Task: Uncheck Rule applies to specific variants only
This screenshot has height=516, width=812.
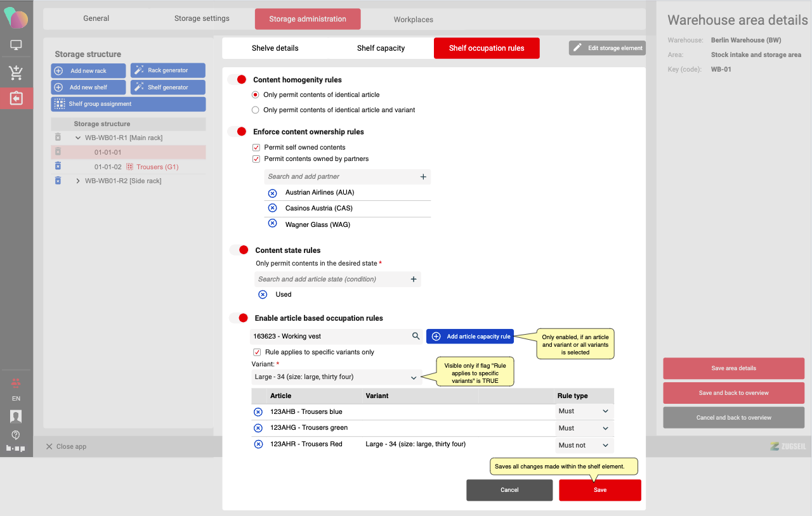Action: coord(257,352)
